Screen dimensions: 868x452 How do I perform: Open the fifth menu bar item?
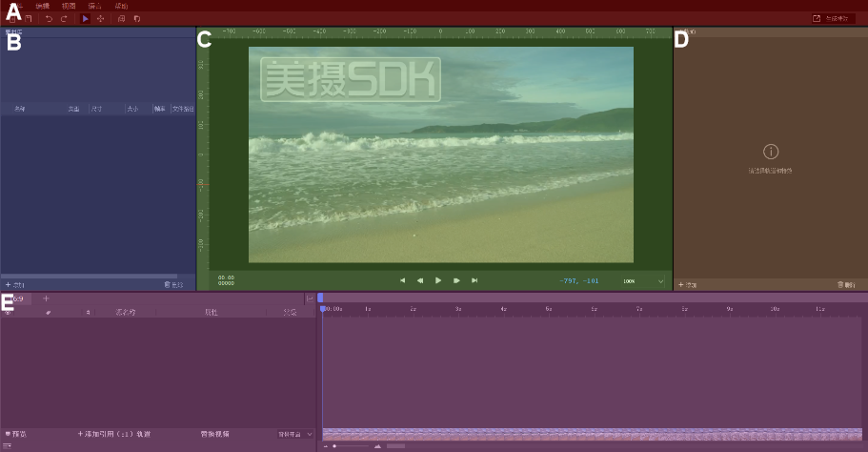click(121, 6)
